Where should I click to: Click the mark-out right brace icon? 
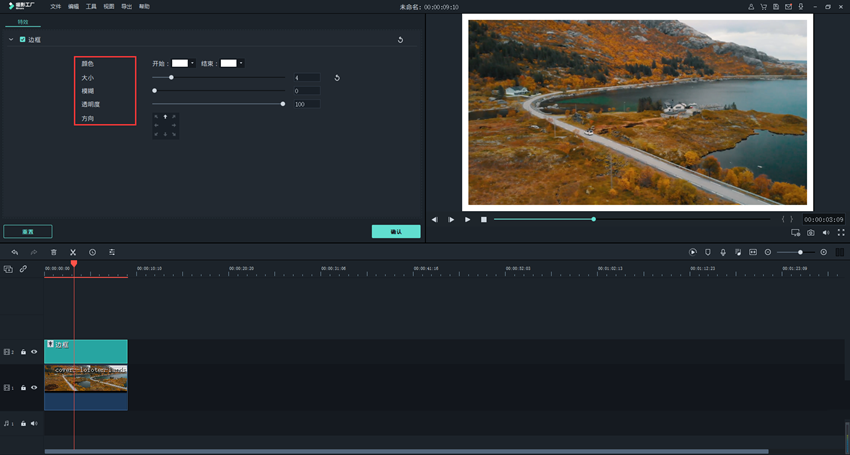pyautogui.click(x=791, y=219)
